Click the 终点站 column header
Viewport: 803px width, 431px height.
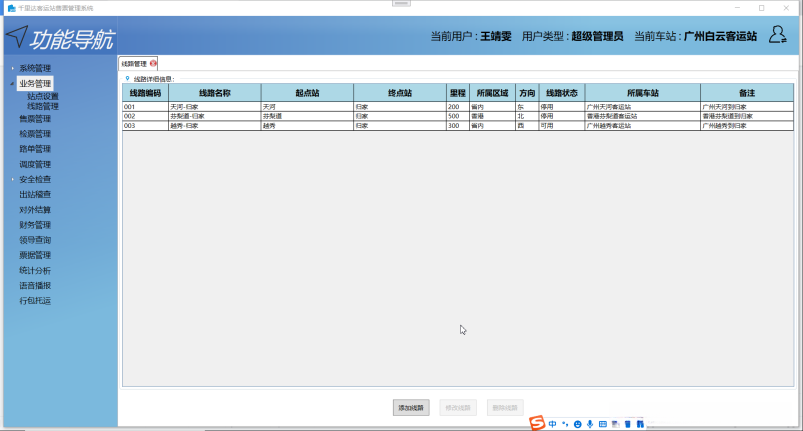tap(400, 93)
